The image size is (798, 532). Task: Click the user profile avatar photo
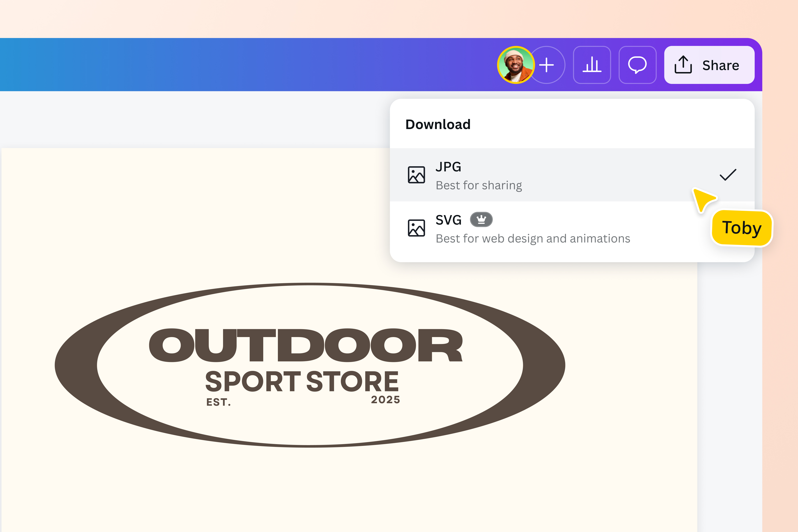click(x=516, y=65)
